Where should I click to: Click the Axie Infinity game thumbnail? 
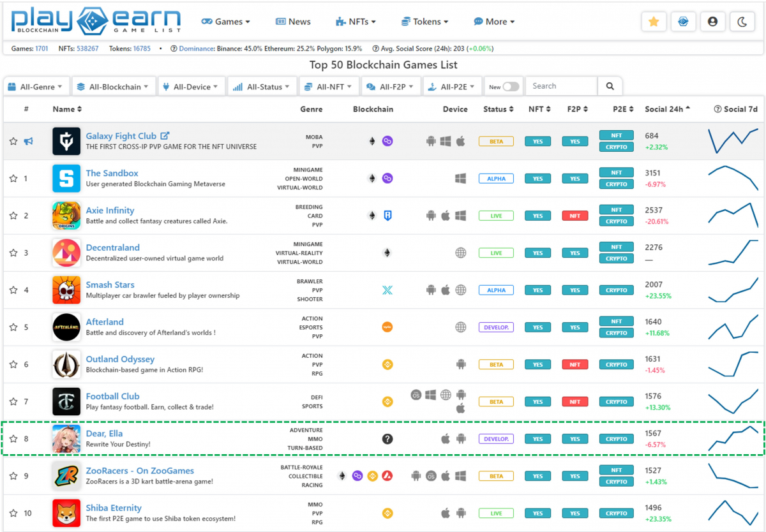(x=66, y=216)
